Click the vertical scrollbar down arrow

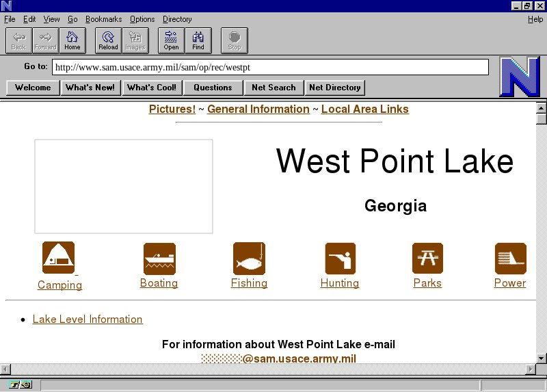point(542,358)
